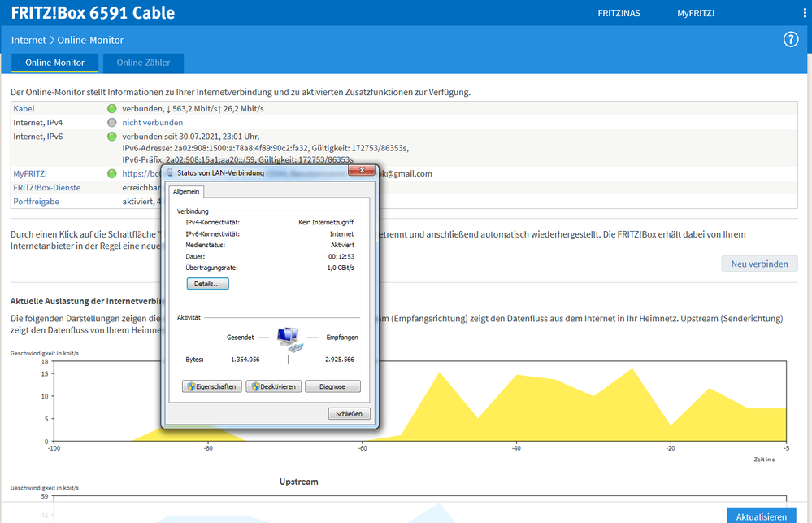Click the Aktualisieren button
812x523 pixels.
[762, 516]
